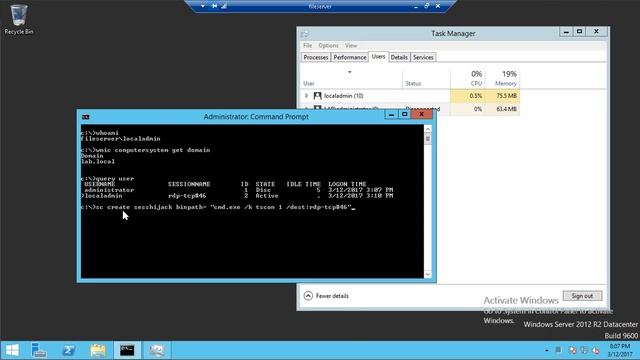Launch PowerShell from the taskbar

pos(68,350)
